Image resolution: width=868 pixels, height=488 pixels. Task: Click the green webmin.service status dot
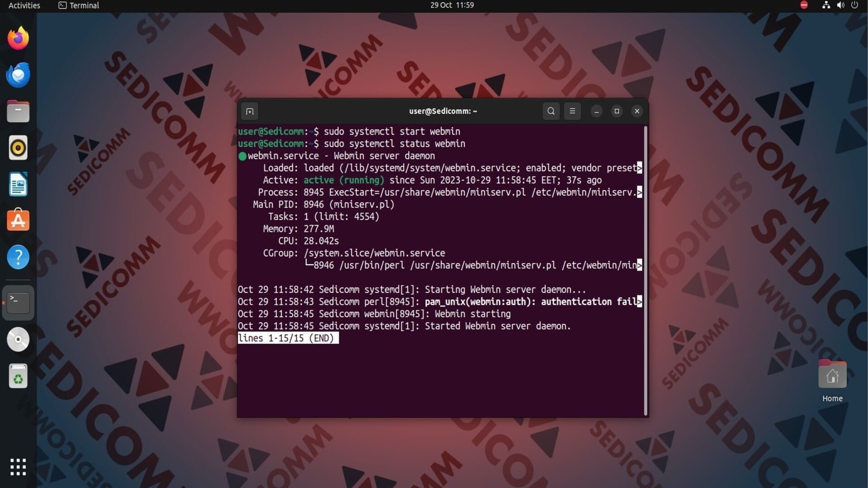point(242,156)
